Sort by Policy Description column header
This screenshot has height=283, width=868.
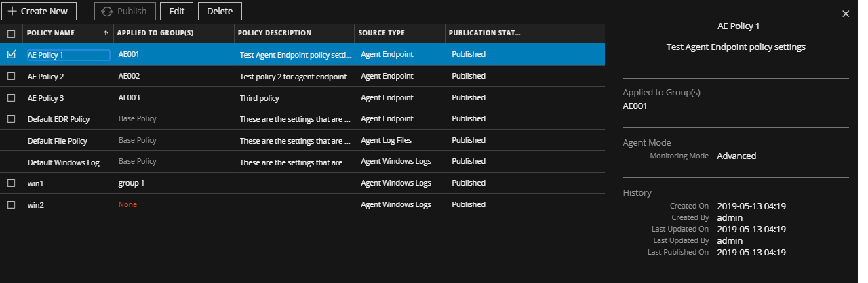275,33
